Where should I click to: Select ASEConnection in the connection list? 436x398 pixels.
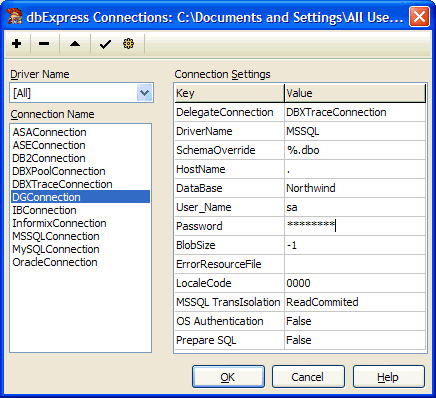tap(80, 145)
